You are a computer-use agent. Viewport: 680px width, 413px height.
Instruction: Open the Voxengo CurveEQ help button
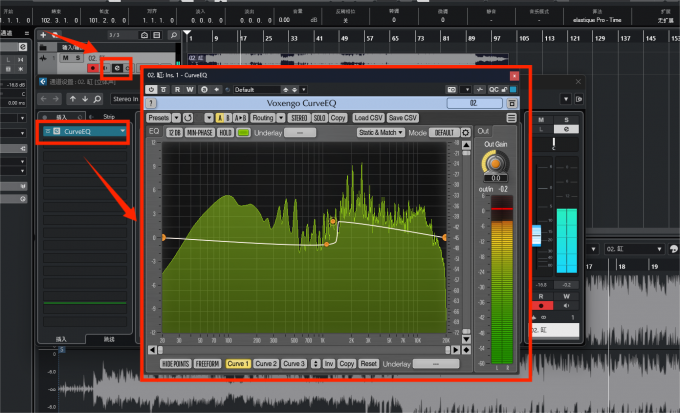[x=150, y=103]
